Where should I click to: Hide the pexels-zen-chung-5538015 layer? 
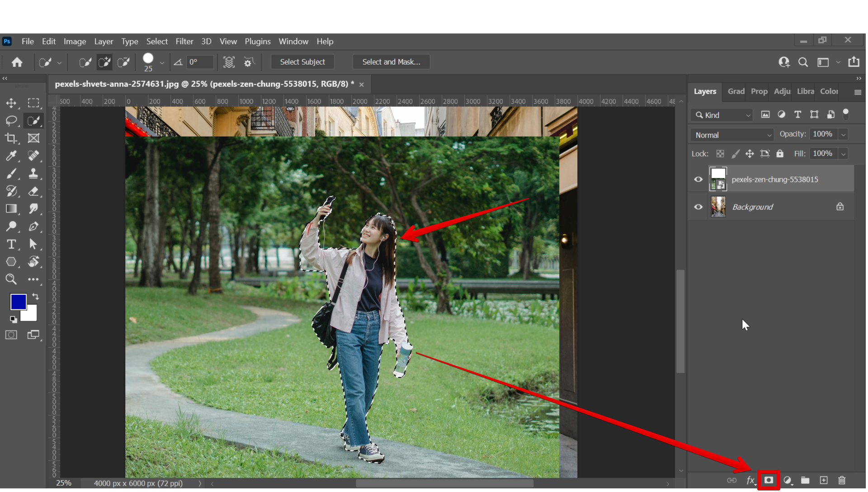698,180
